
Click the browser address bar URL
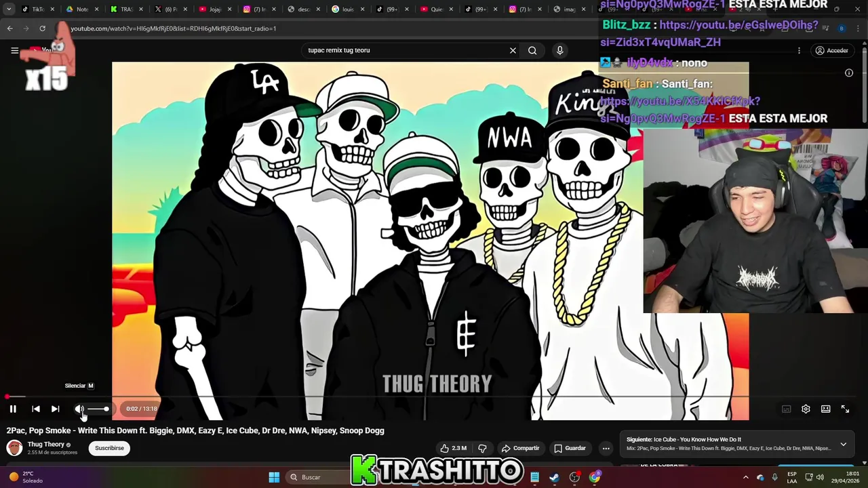pos(173,28)
